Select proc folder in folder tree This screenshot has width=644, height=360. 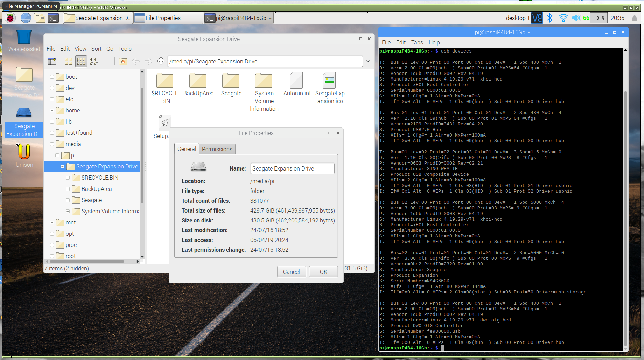(x=71, y=245)
